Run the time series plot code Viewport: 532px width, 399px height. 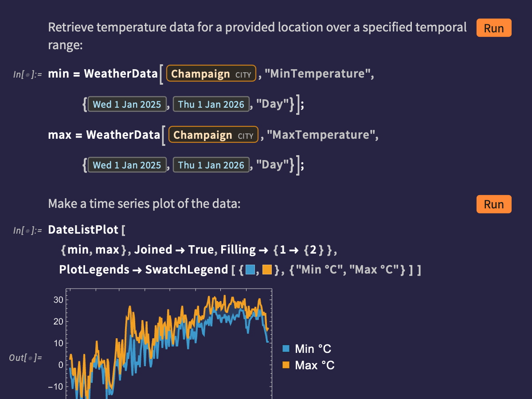(x=493, y=204)
